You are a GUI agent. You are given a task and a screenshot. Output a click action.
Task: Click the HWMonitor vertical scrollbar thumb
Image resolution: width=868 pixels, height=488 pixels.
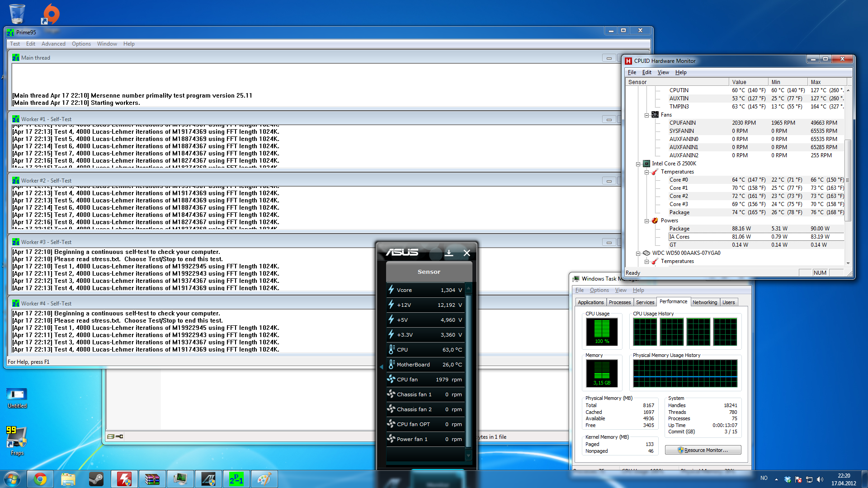[848, 181]
